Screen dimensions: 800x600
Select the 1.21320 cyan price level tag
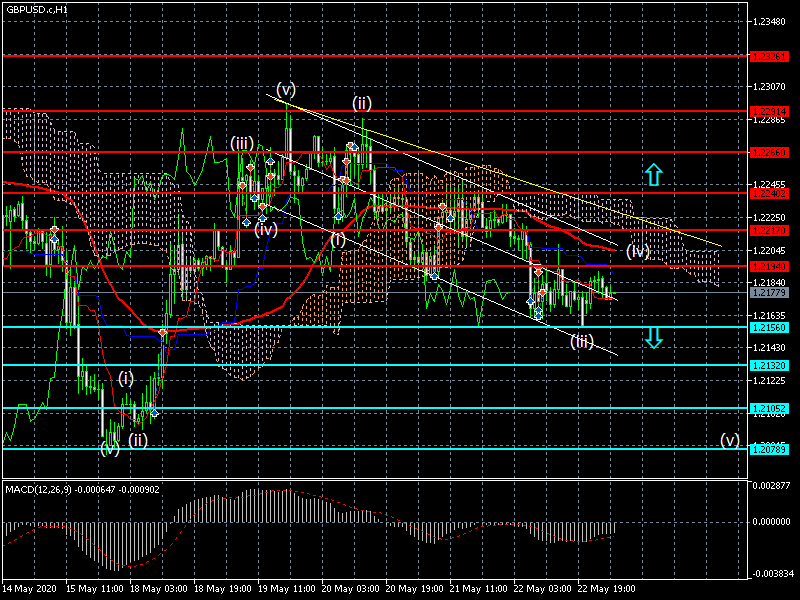(x=769, y=365)
